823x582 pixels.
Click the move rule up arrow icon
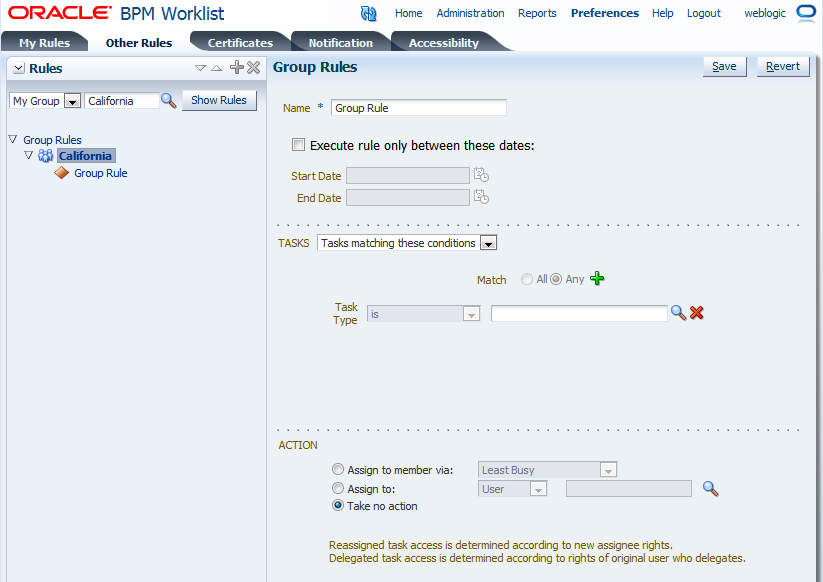[x=216, y=68]
